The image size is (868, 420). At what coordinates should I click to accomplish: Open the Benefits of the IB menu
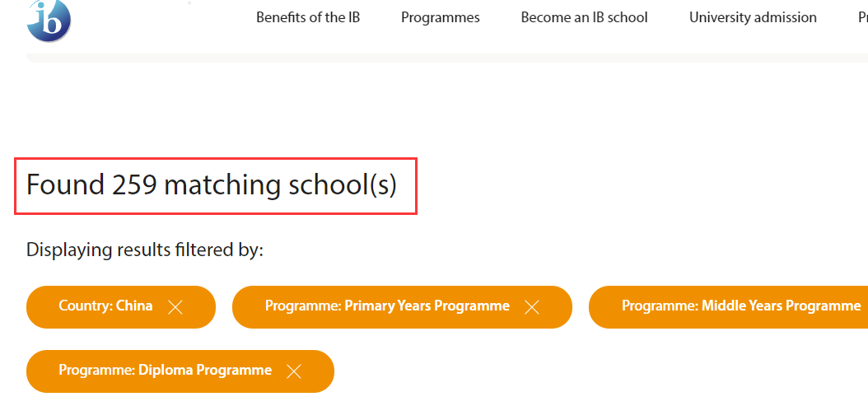(308, 18)
